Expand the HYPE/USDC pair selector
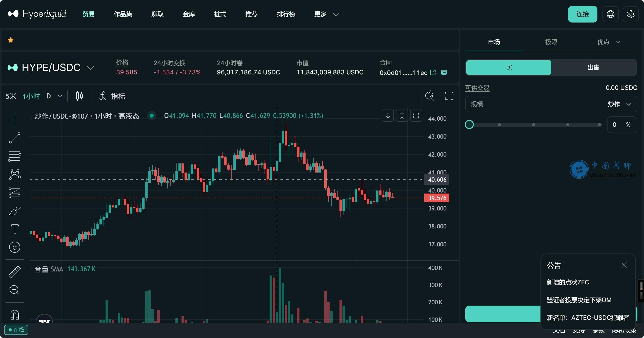The height and width of the screenshot is (338, 644). click(90, 68)
